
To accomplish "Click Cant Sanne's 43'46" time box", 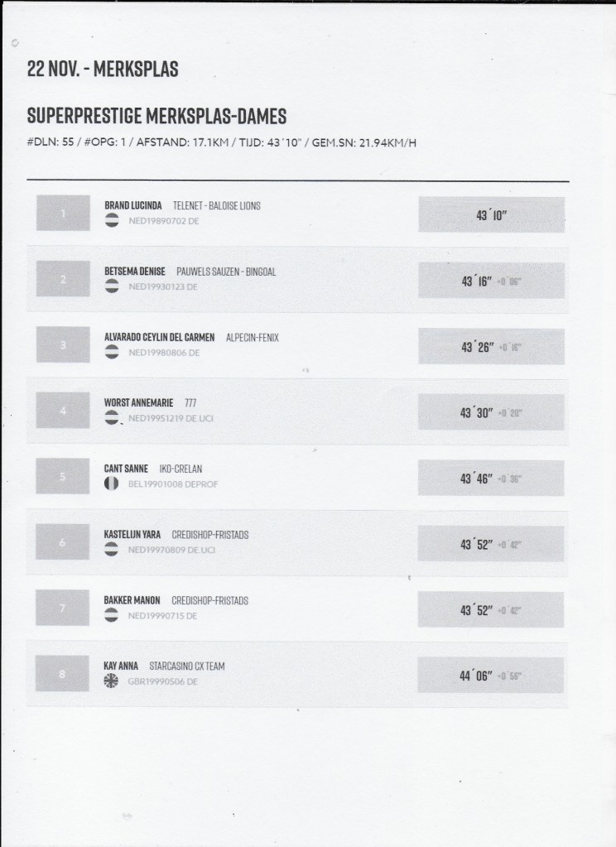I will tap(491, 479).
